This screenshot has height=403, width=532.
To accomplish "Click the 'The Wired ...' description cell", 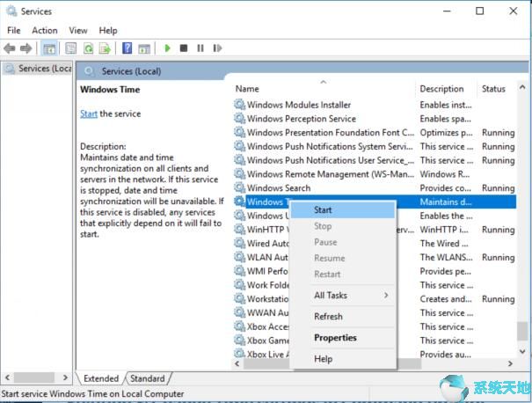I will 444,244.
